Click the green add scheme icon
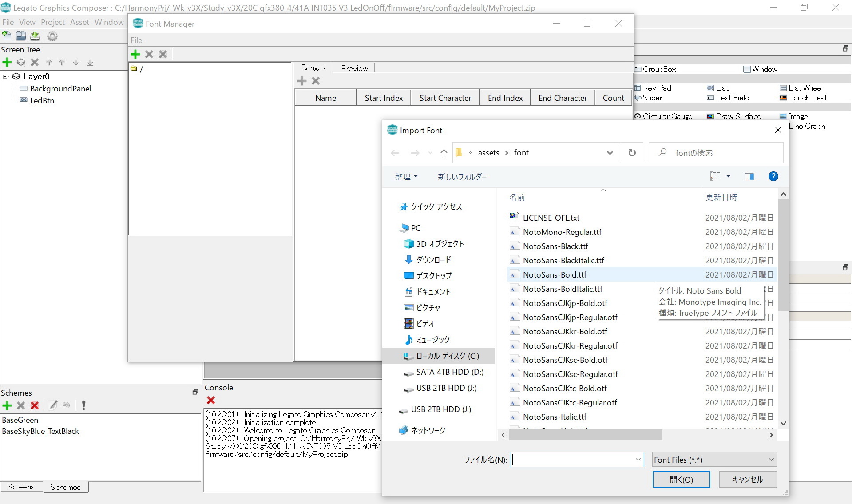This screenshot has height=504, width=852. click(7, 405)
